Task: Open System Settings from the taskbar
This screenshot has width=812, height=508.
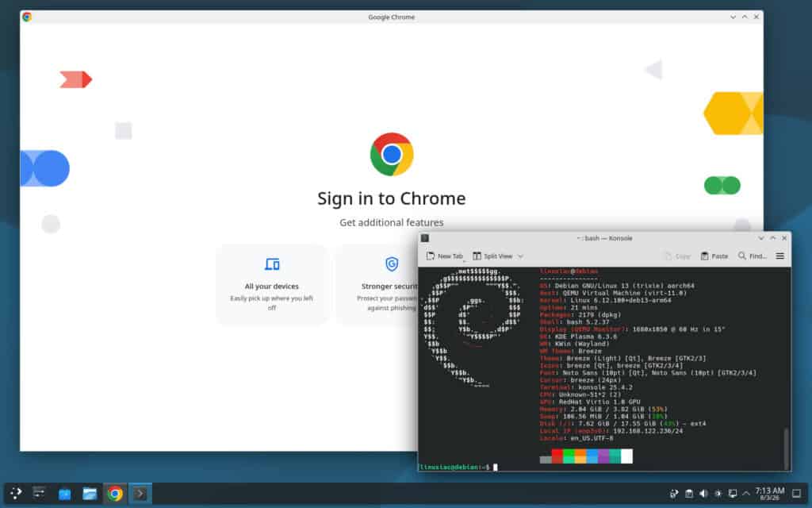Action: pos(39,493)
